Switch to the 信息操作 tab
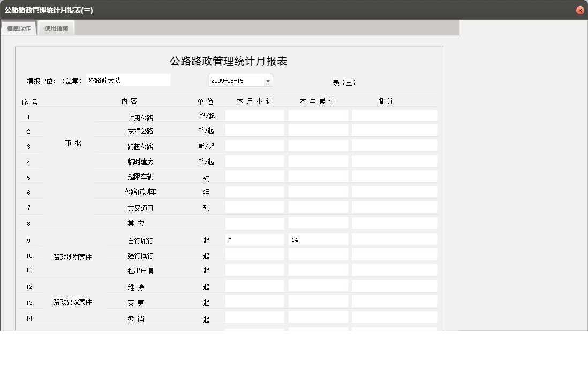This screenshot has width=588, height=389. (18, 28)
